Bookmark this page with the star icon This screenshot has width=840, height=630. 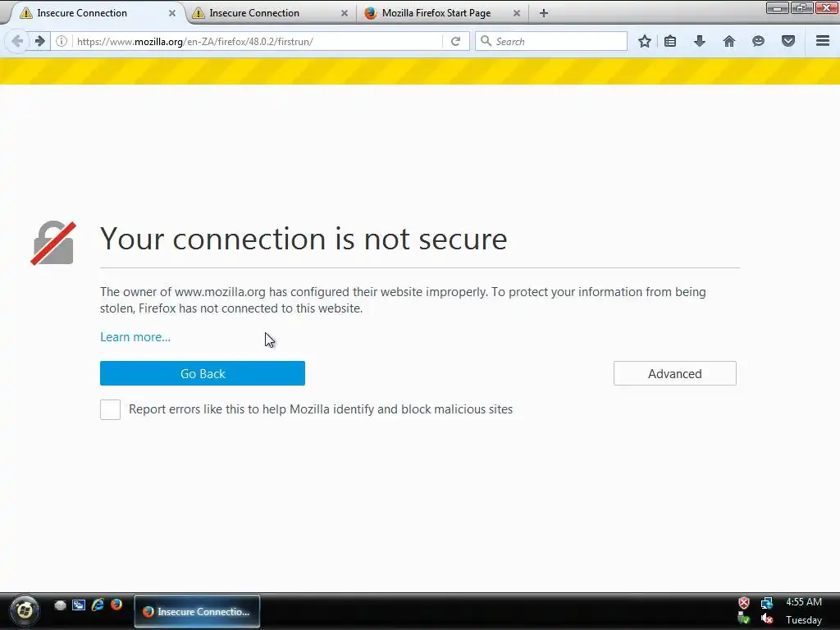coord(645,41)
